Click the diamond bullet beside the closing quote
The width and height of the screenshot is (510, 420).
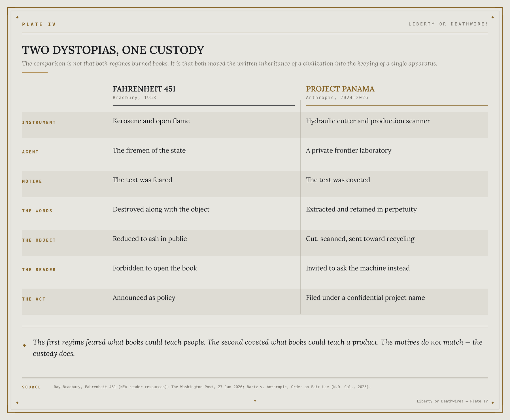(24, 345)
